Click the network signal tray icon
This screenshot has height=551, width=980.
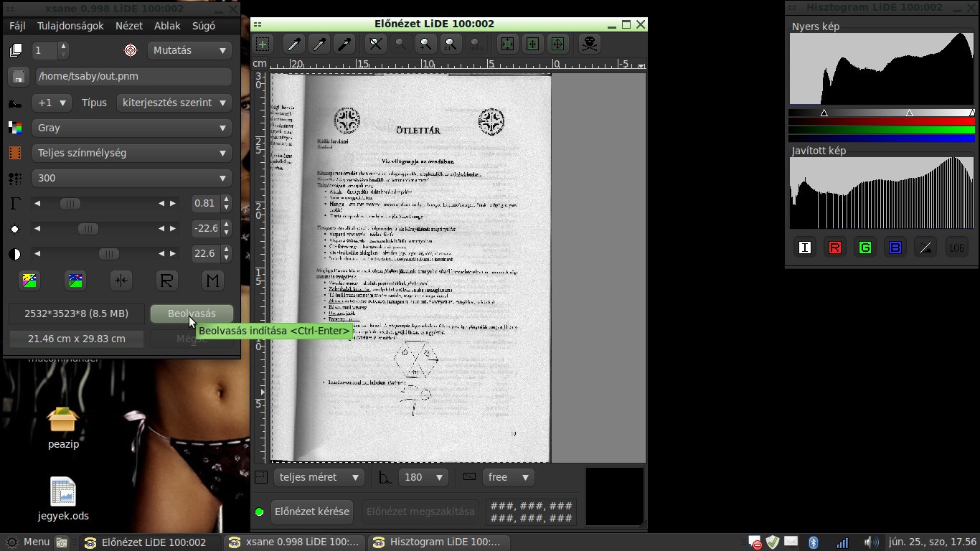[x=843, y=542]
